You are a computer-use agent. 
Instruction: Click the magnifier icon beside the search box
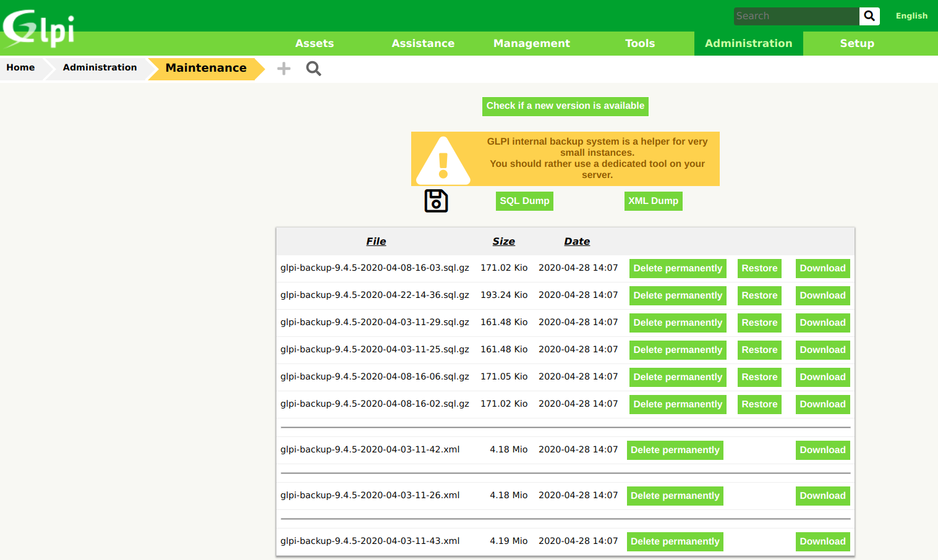(869, 16)
